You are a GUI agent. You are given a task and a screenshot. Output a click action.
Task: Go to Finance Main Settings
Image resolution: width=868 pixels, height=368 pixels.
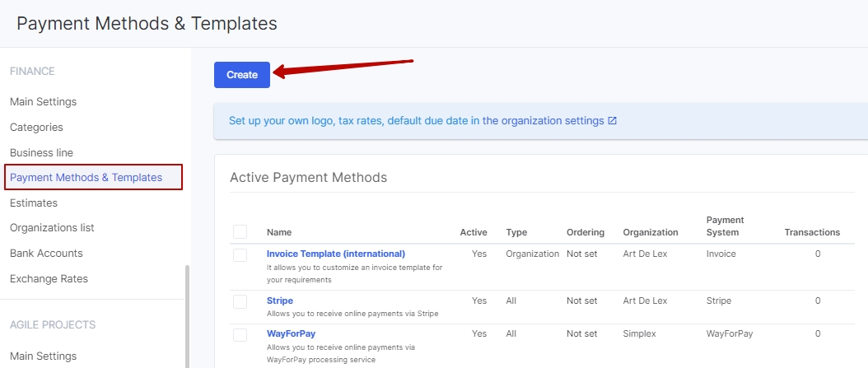point(43,102)
